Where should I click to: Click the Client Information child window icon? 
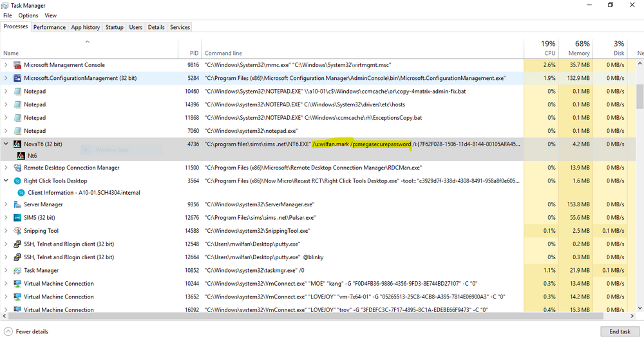pos(21,193)
